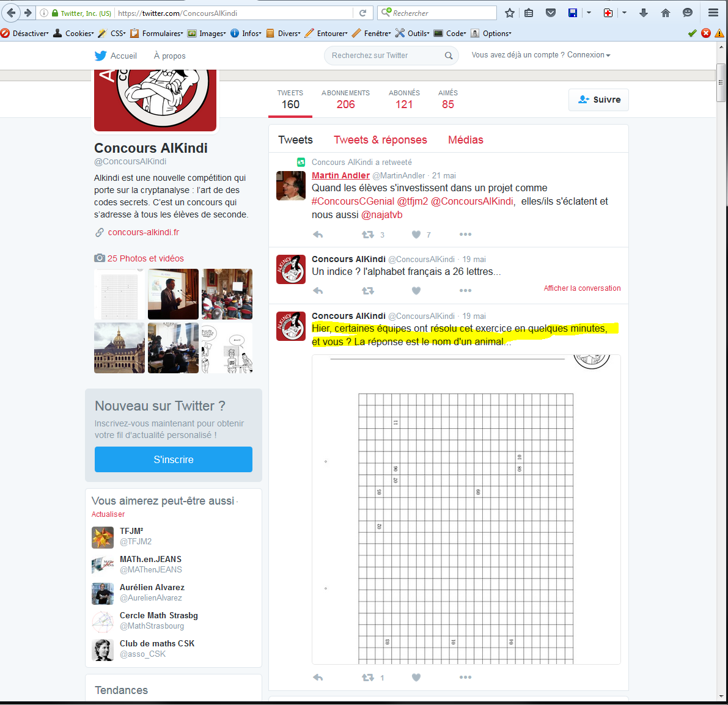Image resolution: width=728 pixels, height=705 pixels.
Task: Click the S'inscrire sign-up button
Action: (x=174, y=459)
